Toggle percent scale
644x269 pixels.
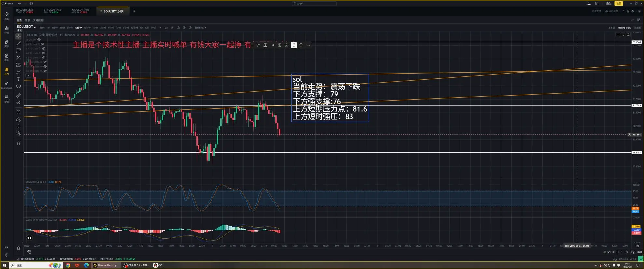[x=627, y=252]
